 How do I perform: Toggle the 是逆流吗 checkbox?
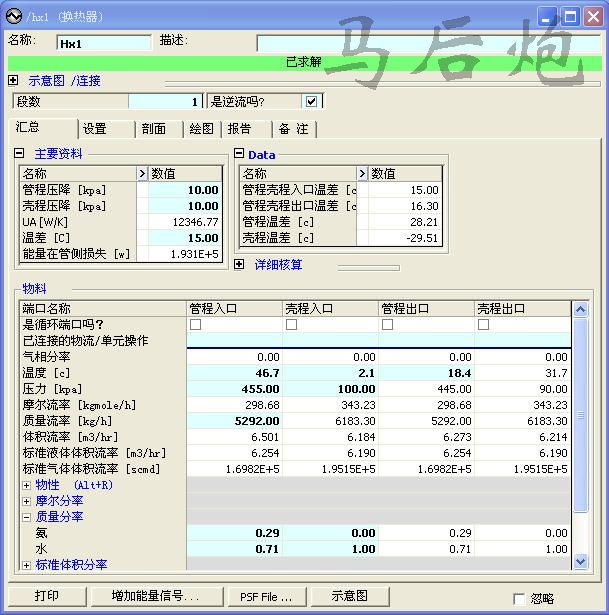point(312,102)
